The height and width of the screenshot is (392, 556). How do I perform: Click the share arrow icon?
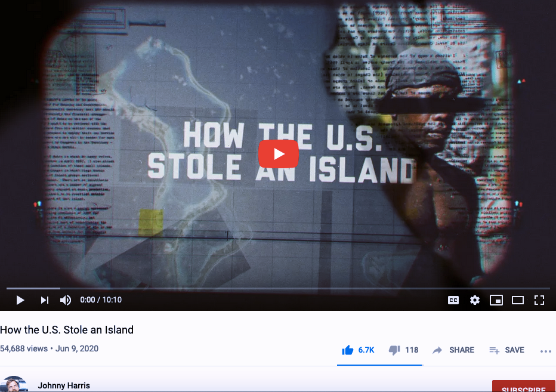coord(437,350)
